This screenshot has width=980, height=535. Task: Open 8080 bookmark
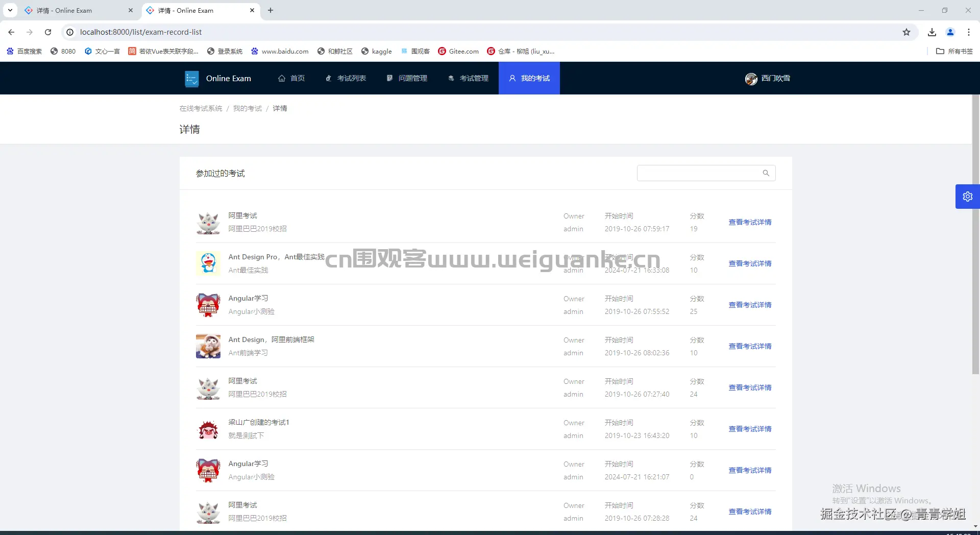[x=63, y=51]
